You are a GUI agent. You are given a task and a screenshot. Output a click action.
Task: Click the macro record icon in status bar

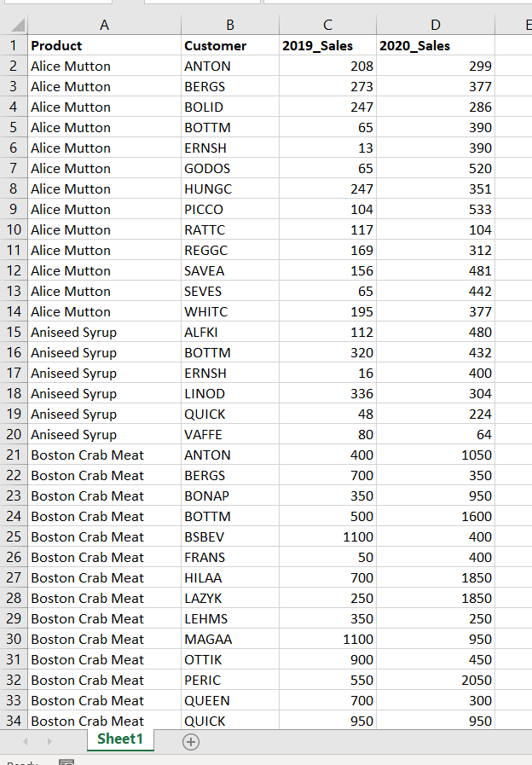[x=66, y=762]
